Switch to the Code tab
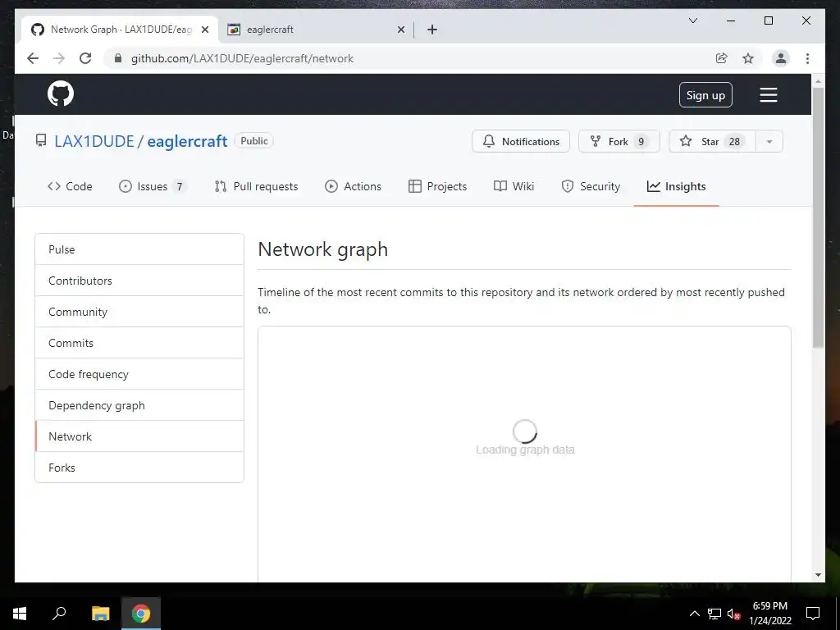 coord(71,186)
